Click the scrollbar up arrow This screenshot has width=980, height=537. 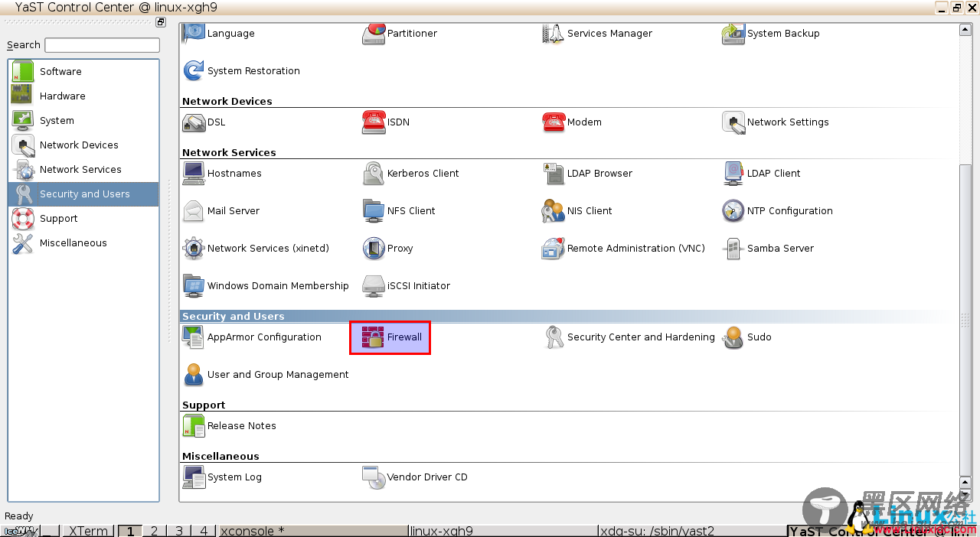(x=967, y=29)
